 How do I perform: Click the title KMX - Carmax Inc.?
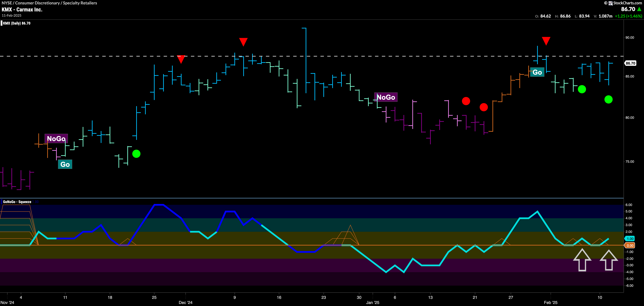22,10
